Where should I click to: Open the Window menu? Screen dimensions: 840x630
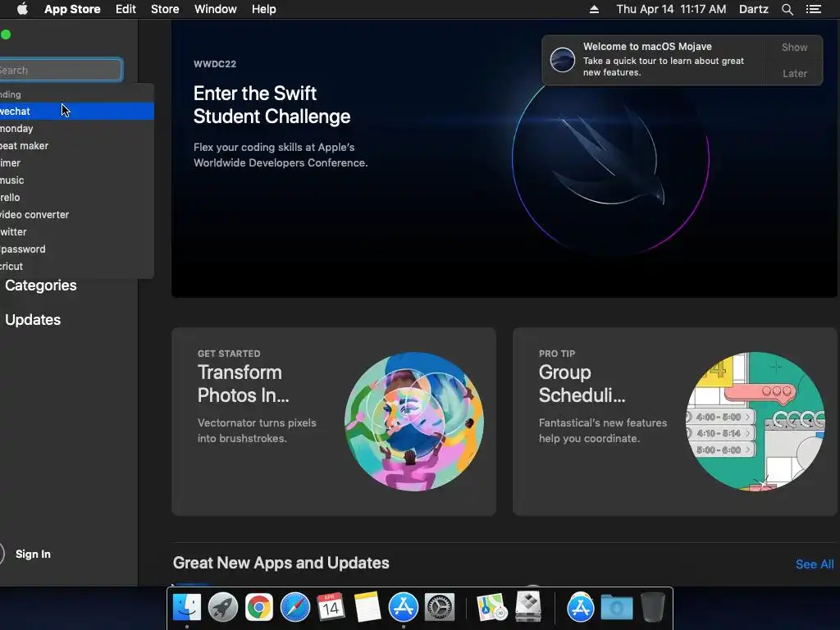tap(216, 9)
